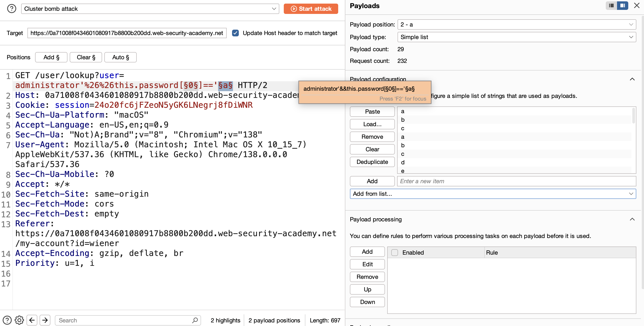The image size is (644, 326).
Task: Click the §0§ payload position marker
Action: click(x=191, y=85)
